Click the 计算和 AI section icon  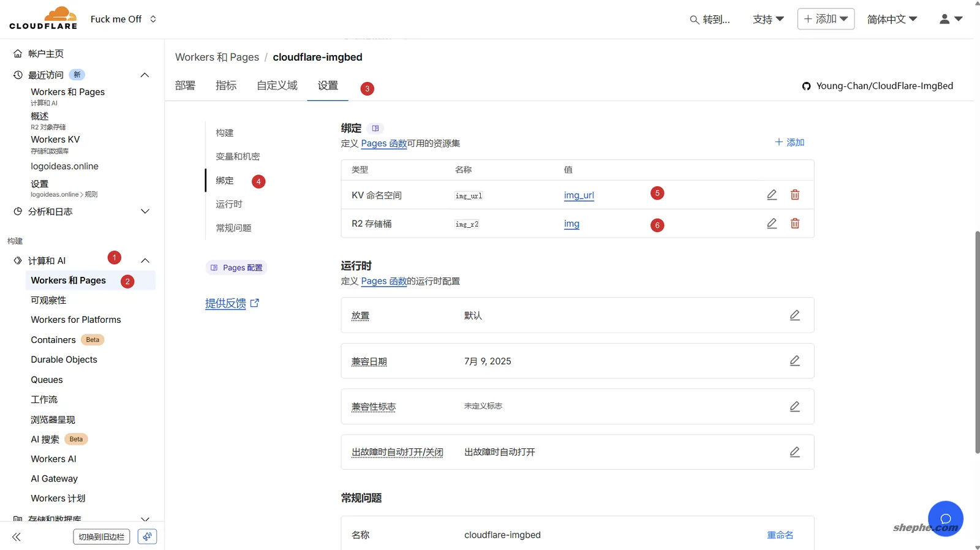(x=18, y=261)
